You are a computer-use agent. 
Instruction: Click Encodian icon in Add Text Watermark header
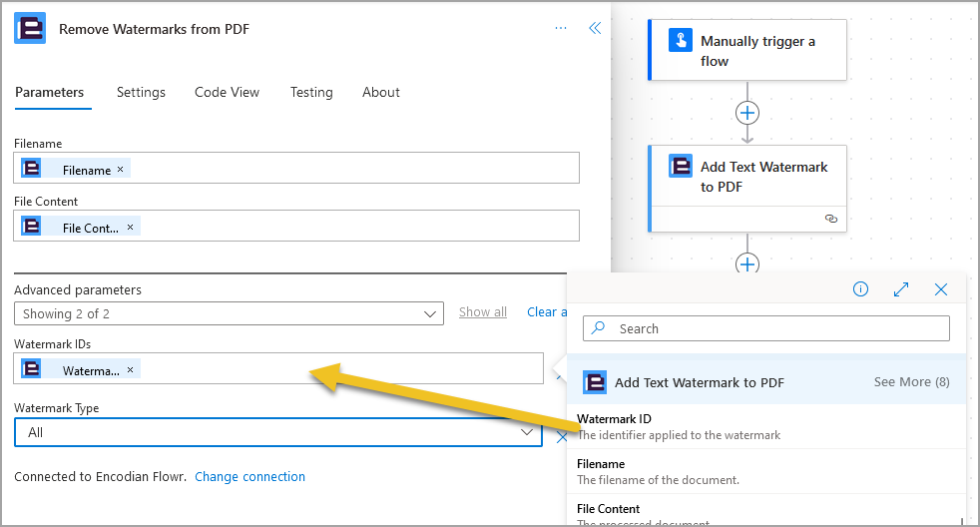click(595, 382)
